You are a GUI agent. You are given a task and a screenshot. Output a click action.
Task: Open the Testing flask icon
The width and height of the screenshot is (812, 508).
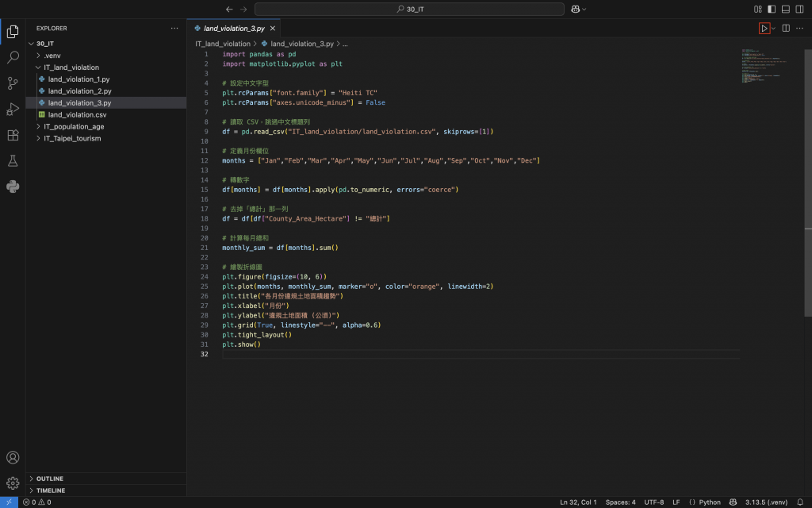point(13,161)
